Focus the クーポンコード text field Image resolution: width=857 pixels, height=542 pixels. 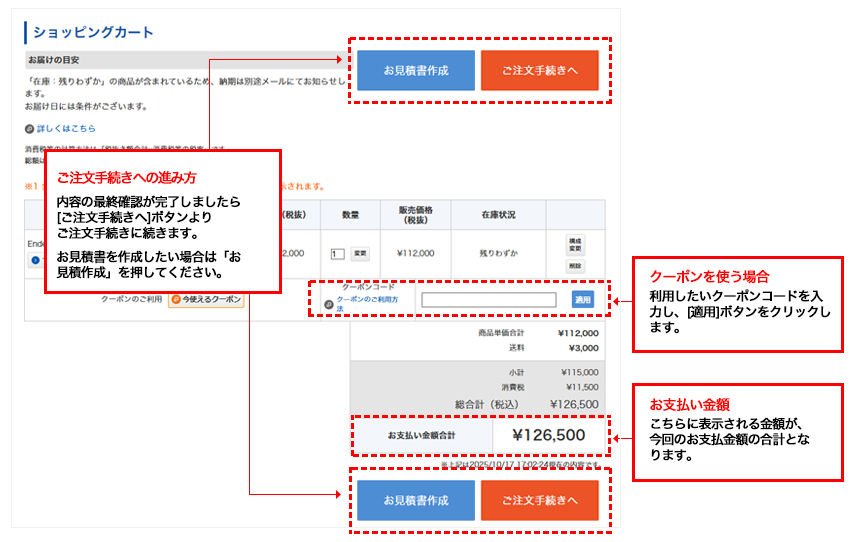[x=488, y=299]
